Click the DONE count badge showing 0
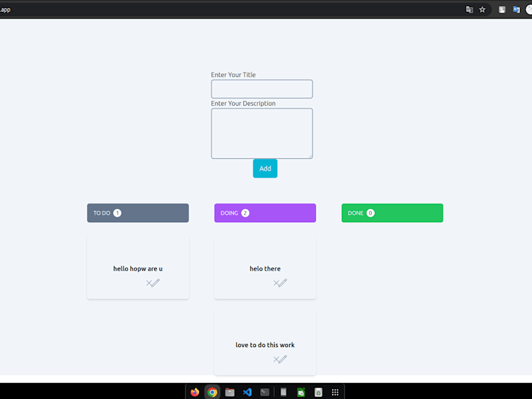Screen dimensions: 532x399 [x=370, y=213]
